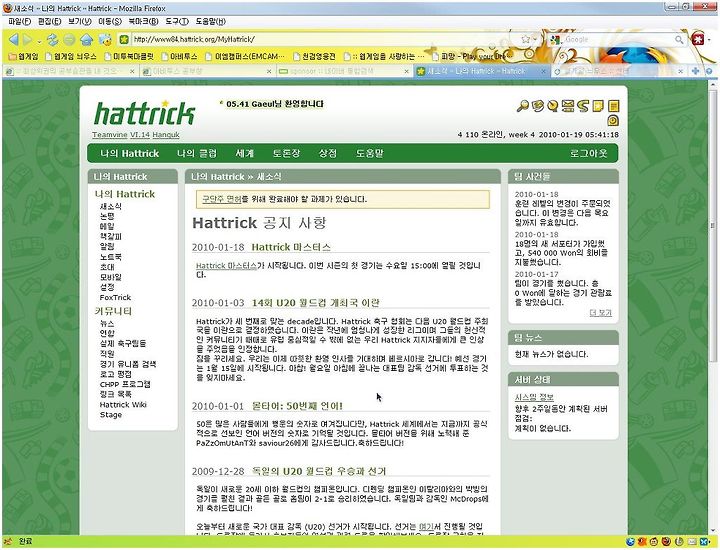Click the green power status bar icon
720x550 pixels.
tap(679, 542)
